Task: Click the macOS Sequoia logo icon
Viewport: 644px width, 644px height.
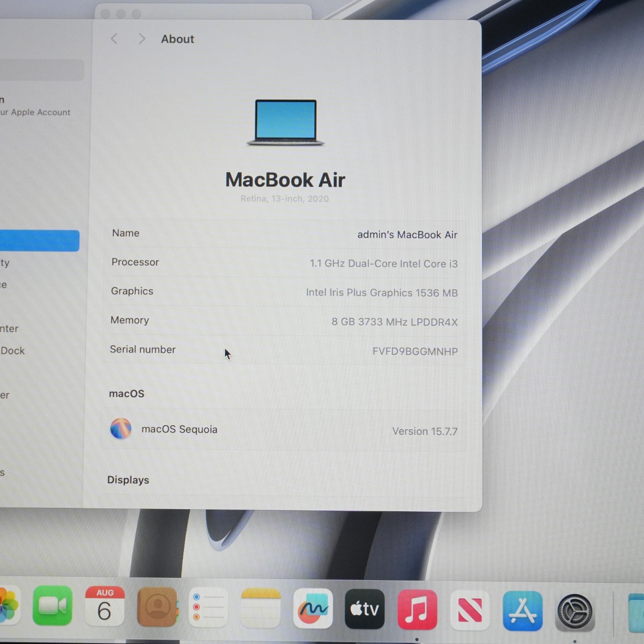Action: point(121,428)
